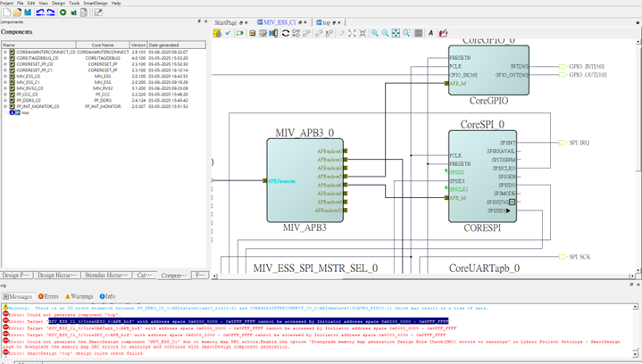
Task: Expand the MIV_ESS_C1 component node
Action: [x=5, y=83]
